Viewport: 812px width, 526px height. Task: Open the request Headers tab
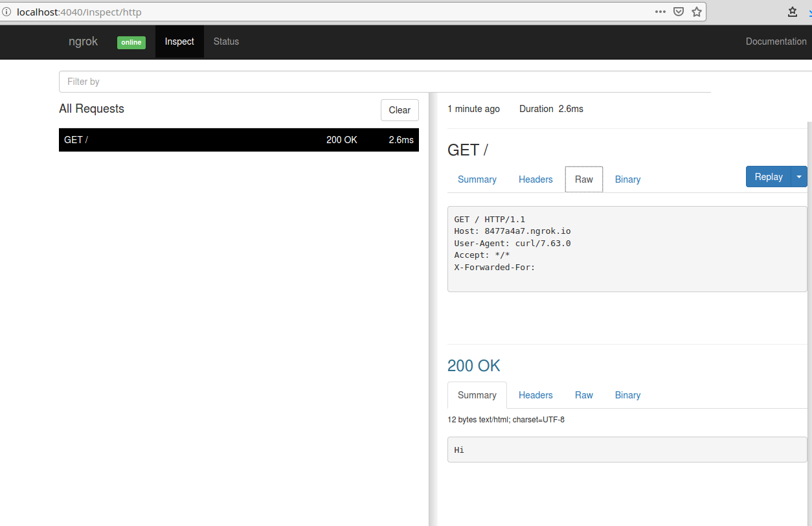click(536, 179)
